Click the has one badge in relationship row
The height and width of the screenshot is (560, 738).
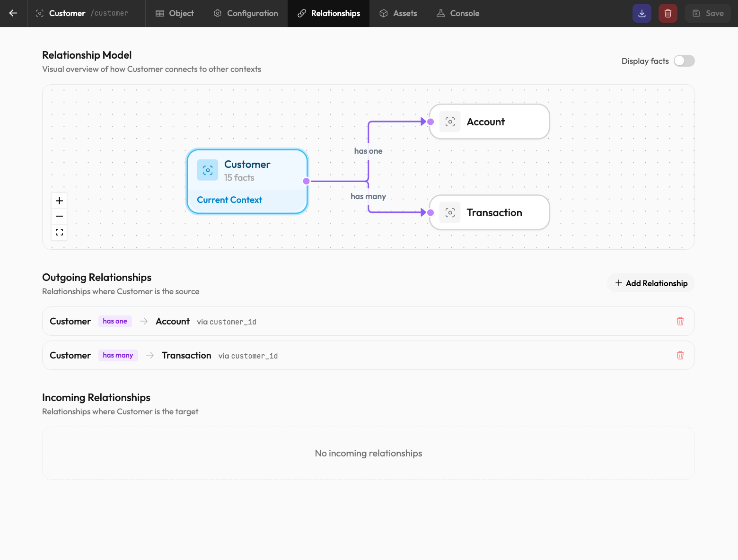point(115,321)
